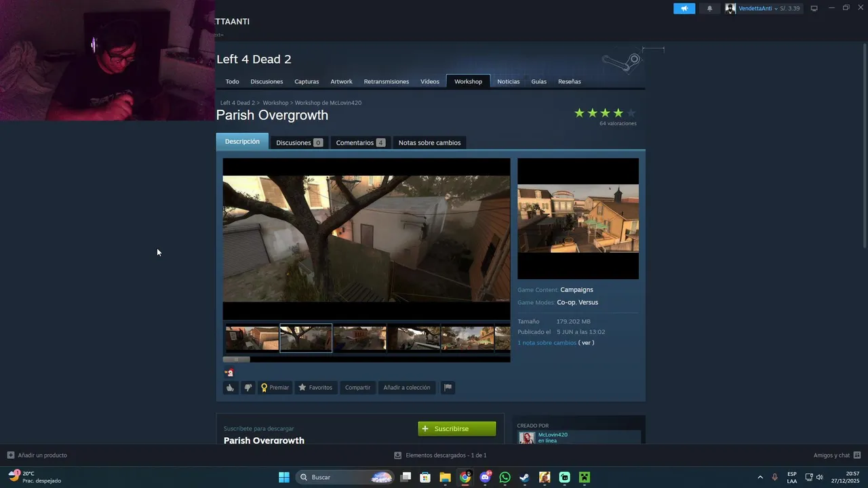
Task: Select Workshop in the hub menu
Action: point(468,81)
